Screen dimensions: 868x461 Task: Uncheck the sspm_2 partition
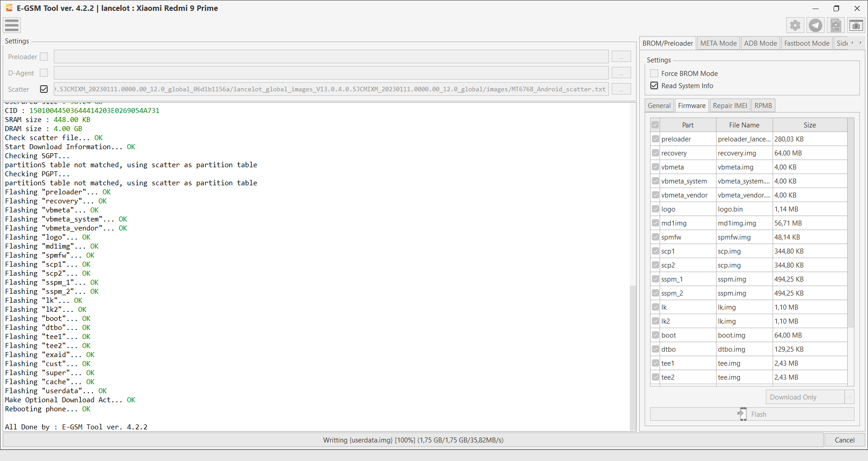pyautogui.click(x=656, y=293)
